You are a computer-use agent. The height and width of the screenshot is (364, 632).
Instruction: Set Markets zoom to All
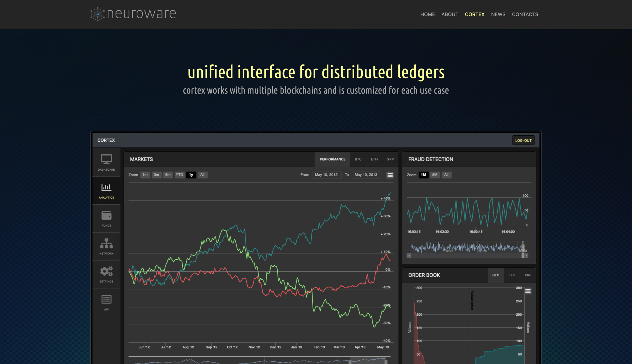coord(202,175)
